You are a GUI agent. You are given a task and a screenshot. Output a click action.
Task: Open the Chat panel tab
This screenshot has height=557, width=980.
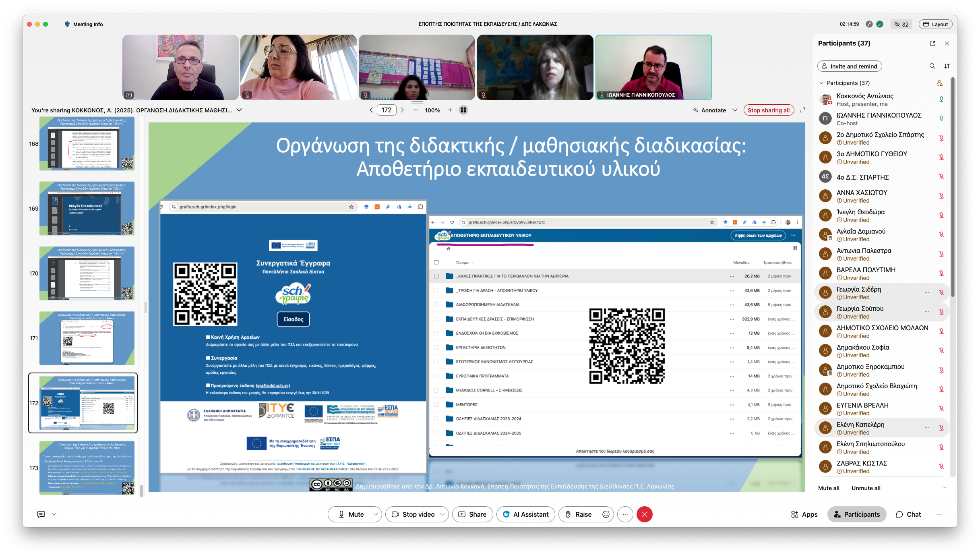[908, 514]
